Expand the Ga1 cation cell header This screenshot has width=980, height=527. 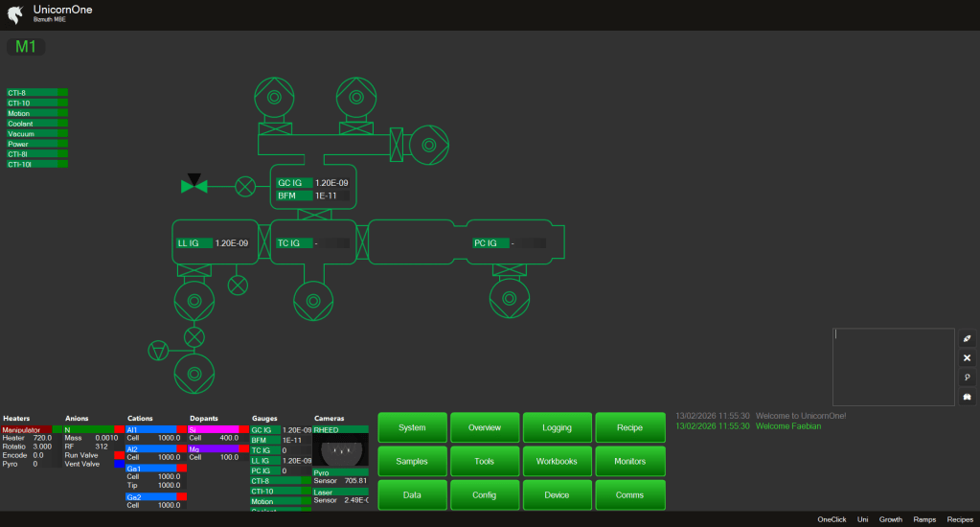point(150,468)
